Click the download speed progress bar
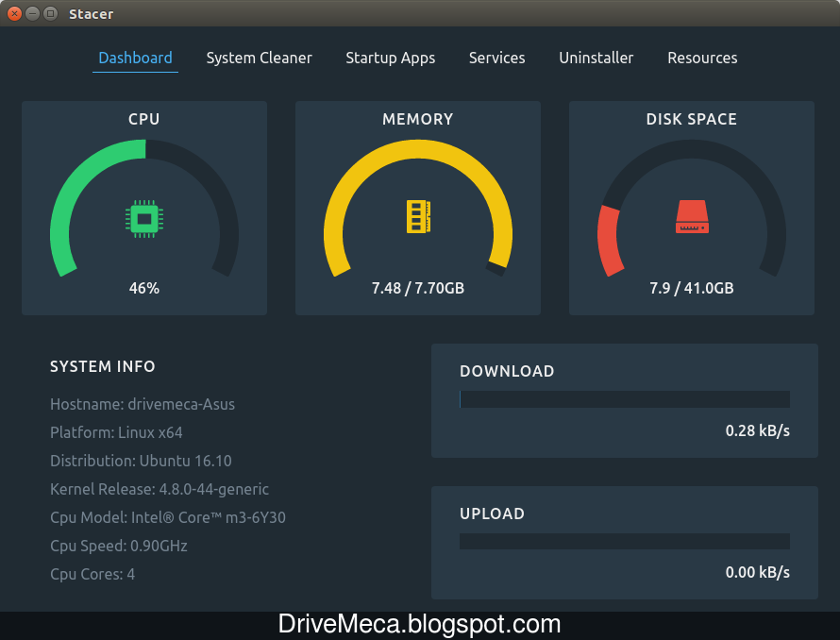The height and width of the screenshot is (640, 840). (x=625, y=398)
